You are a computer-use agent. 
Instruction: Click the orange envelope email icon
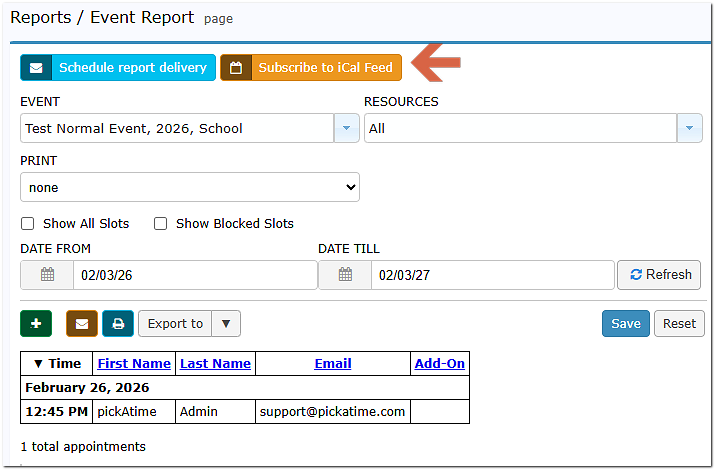click(x=82, y=324)
